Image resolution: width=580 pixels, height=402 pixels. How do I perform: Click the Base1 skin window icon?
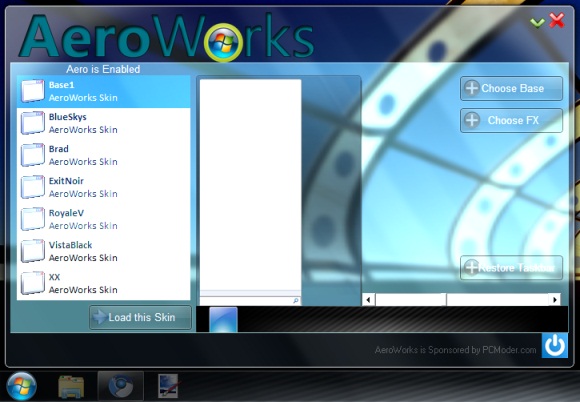pyautogui.click(x=33, y=91)
